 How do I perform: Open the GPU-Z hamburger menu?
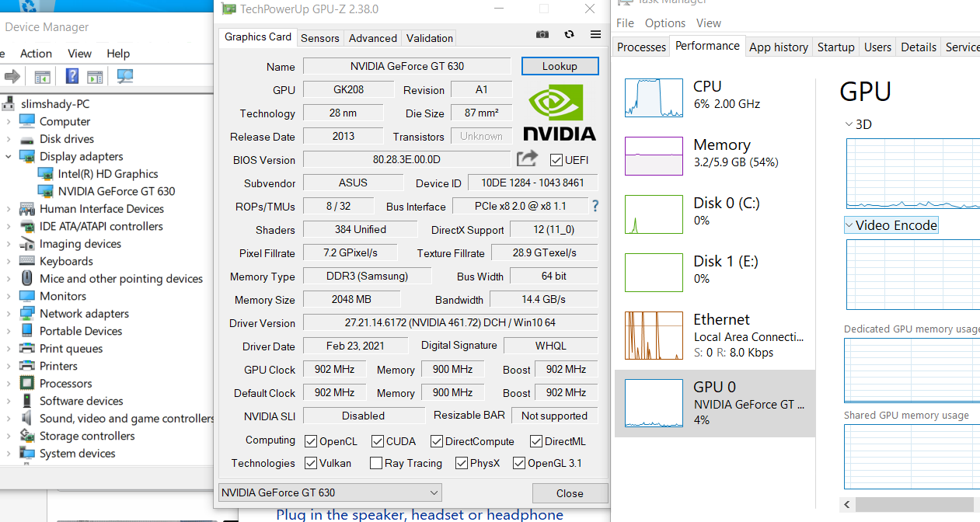pyautogui.click(x=595, y=34)
